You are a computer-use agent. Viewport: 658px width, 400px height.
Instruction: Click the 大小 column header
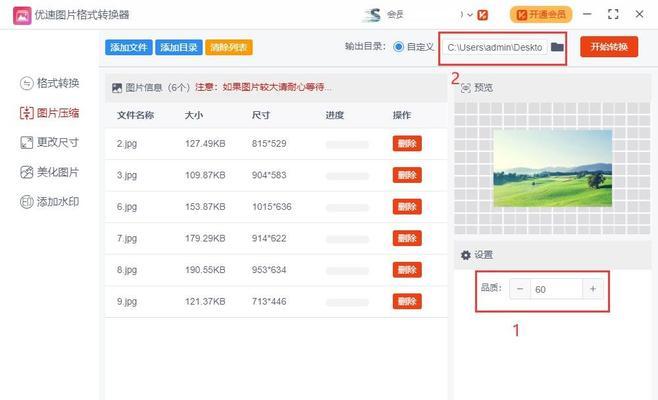click(x=194, y=115)
